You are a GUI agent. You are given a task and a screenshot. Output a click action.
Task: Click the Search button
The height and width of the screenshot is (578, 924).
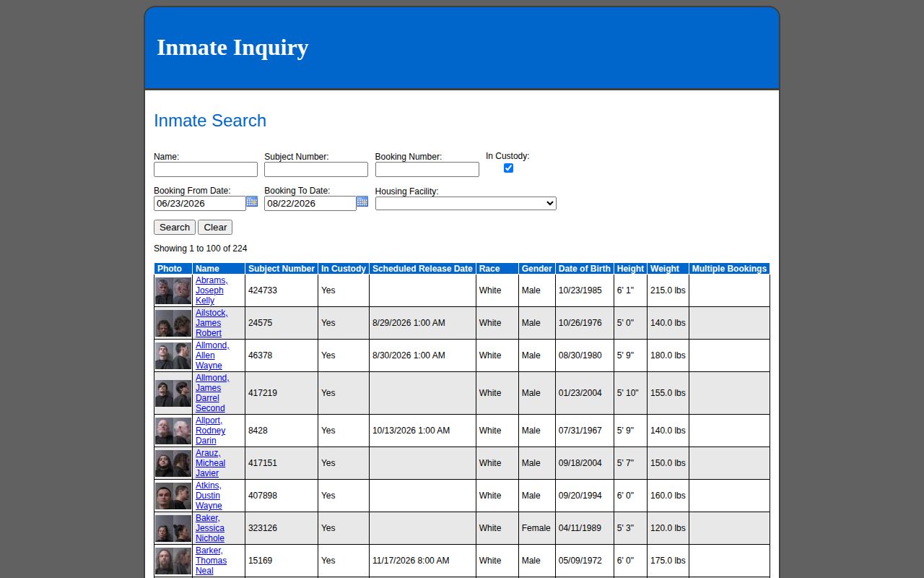pos(175,227)
